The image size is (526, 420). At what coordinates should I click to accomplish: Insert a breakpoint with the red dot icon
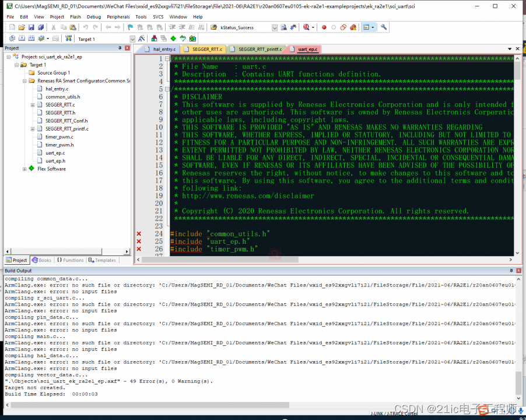[x=324, y=27]
